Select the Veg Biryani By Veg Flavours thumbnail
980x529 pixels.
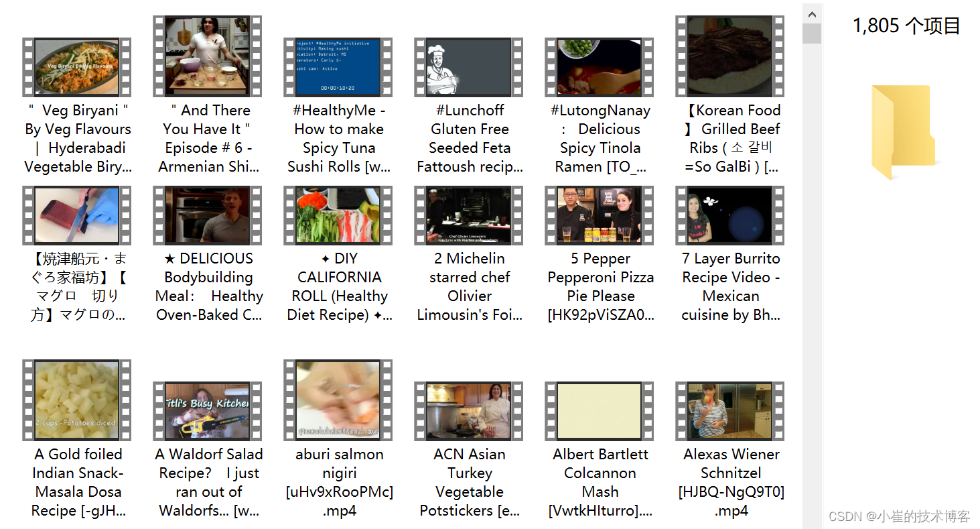(77, 67)
